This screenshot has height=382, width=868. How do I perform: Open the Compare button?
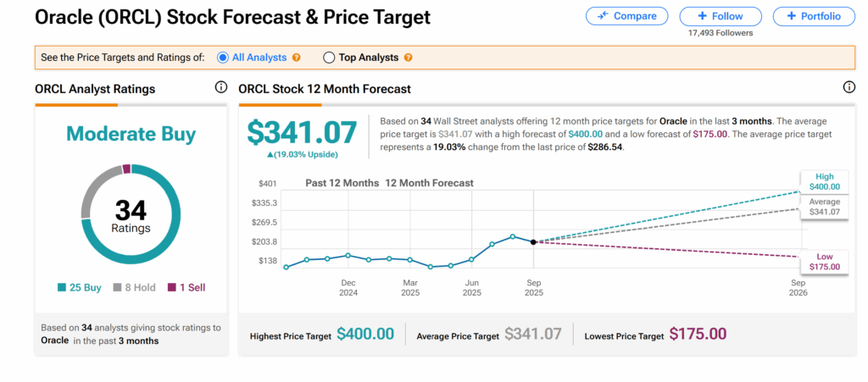[x=626, y=16]
